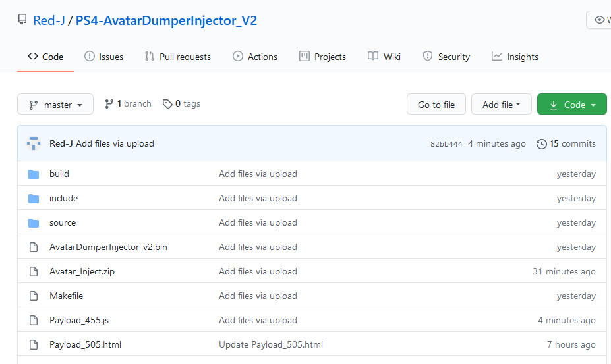Click the history clock icon beside 15 commits
The height and width of the screenshot is (364, 611).
(x=541, y=143)
